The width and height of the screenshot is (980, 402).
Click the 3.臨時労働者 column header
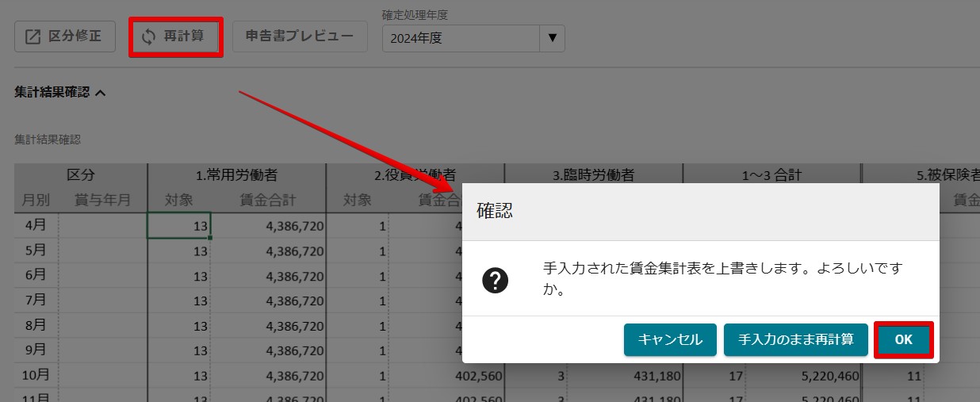(593, 175)
